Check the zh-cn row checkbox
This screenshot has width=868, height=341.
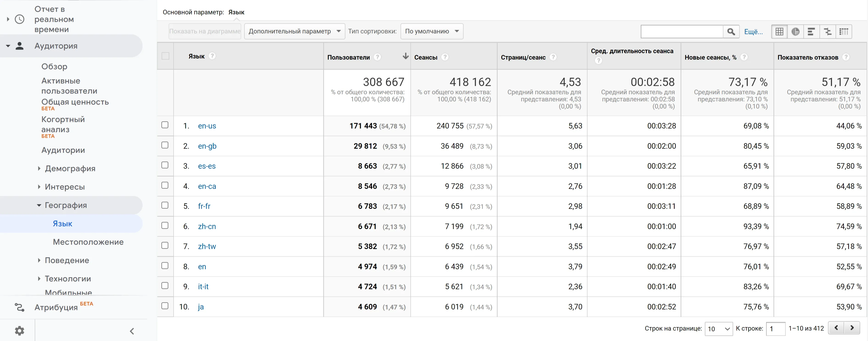pyautogui.click(x=165, y=225)
